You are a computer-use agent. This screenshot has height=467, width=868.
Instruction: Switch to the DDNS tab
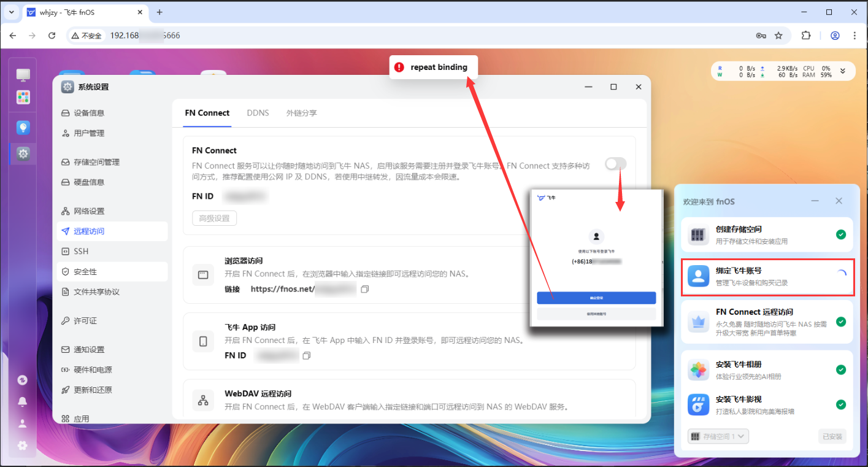pyautogui.click(x=258, y=113)
